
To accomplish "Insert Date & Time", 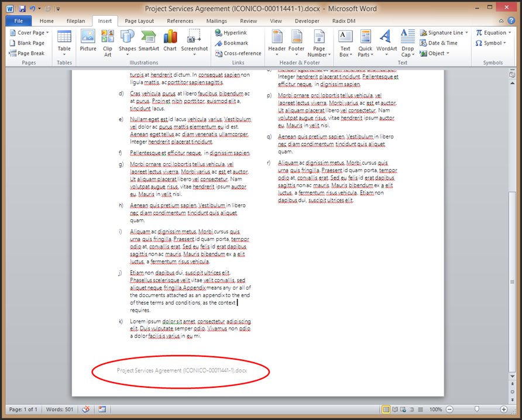I will click(438, 43).
